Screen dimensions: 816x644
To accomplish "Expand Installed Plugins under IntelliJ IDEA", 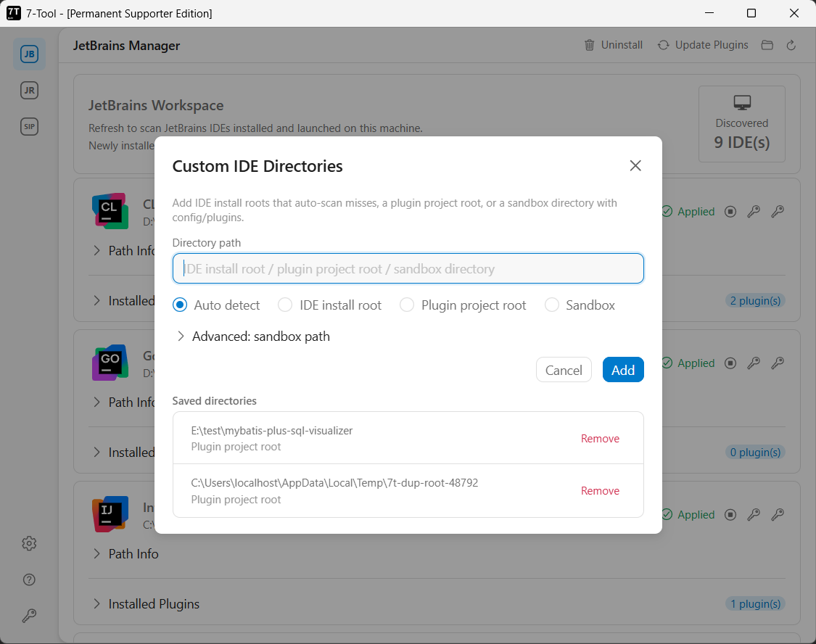I will point(146,604).
